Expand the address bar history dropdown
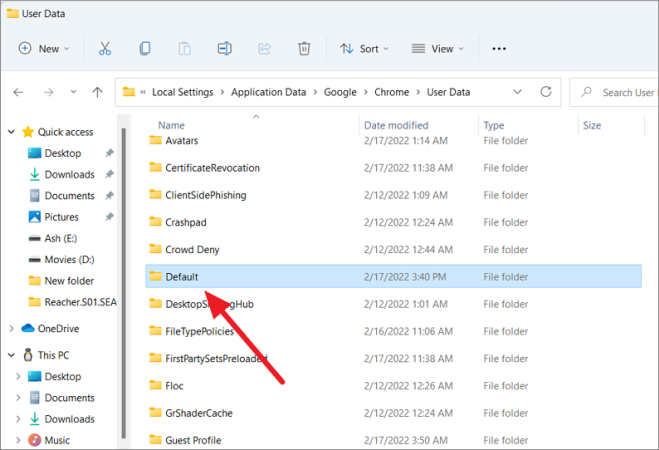This screenshot has width=659, height=450. pos(517,92)
